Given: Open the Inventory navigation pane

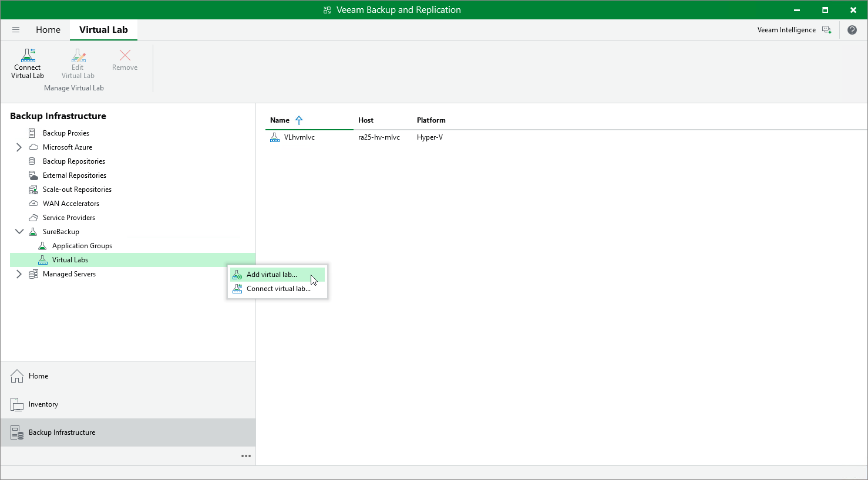Looking at the screenshot, I should tap(128, 404).
